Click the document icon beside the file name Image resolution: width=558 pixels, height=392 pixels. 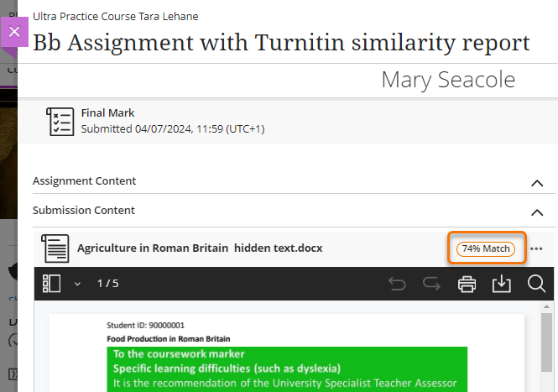pos(55,248)
